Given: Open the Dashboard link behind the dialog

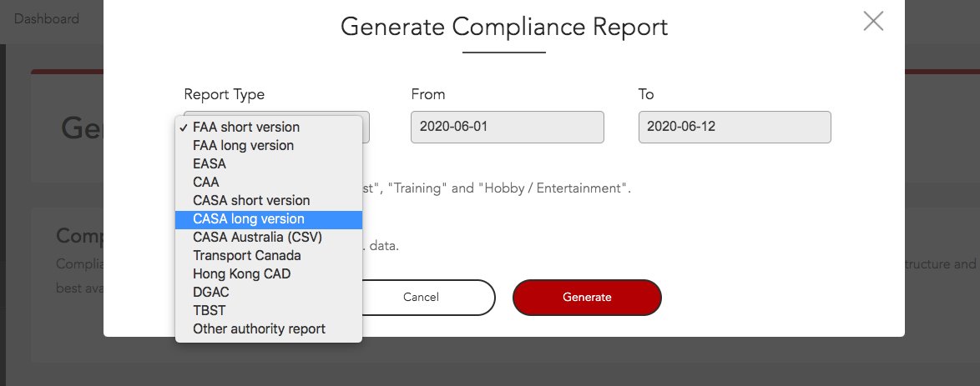Looking at the screenshot, I should click(x=46, y=18).
